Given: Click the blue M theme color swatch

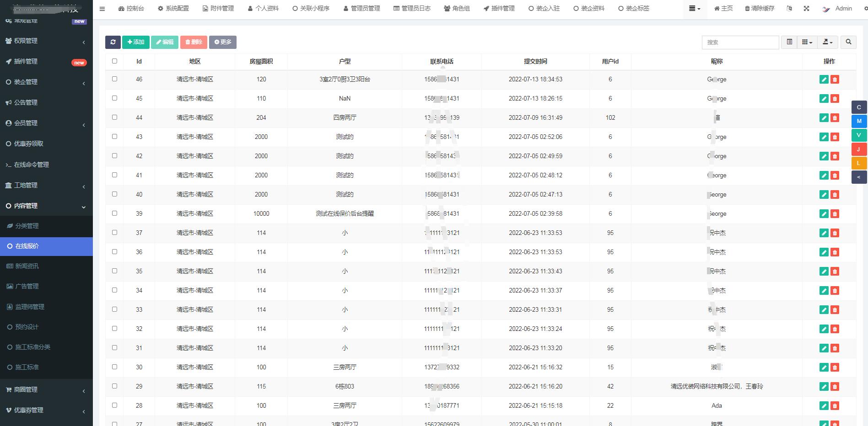Looking at the screenshot, I should click(859, 121).
